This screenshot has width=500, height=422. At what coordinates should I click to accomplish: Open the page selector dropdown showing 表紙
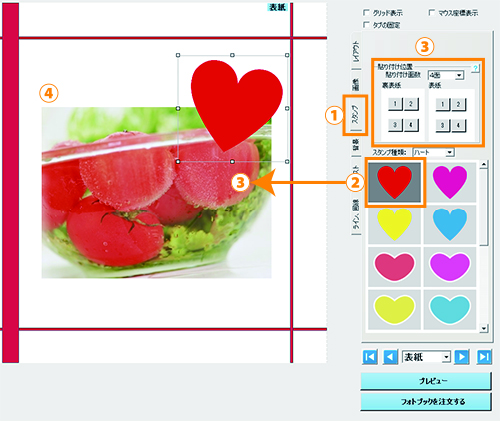(426, 357)
